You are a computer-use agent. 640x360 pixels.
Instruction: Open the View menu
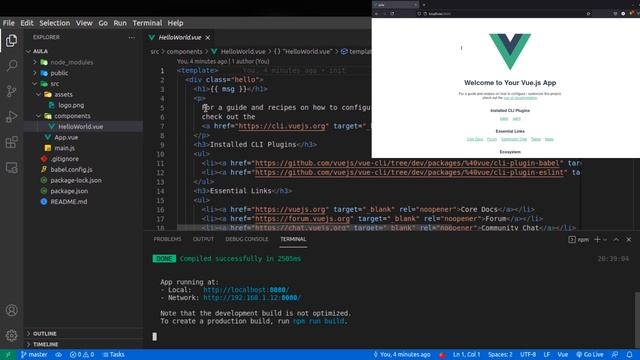click(84, 23)
